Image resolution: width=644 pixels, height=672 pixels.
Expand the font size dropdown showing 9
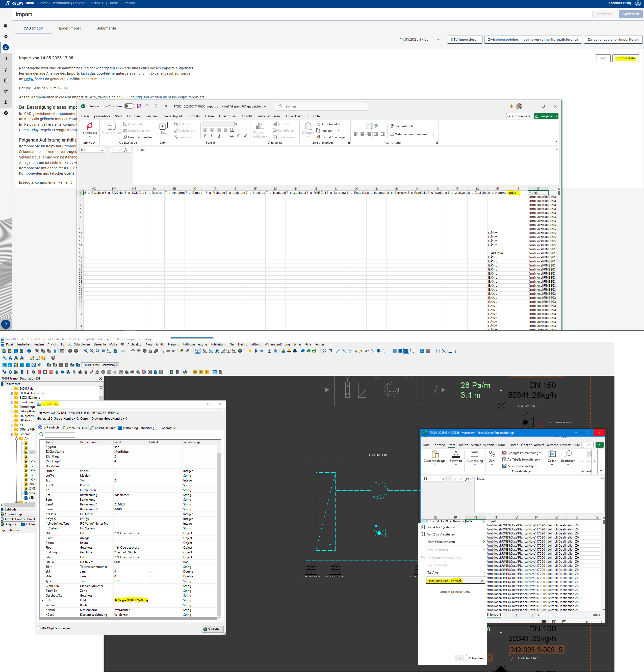244,124
